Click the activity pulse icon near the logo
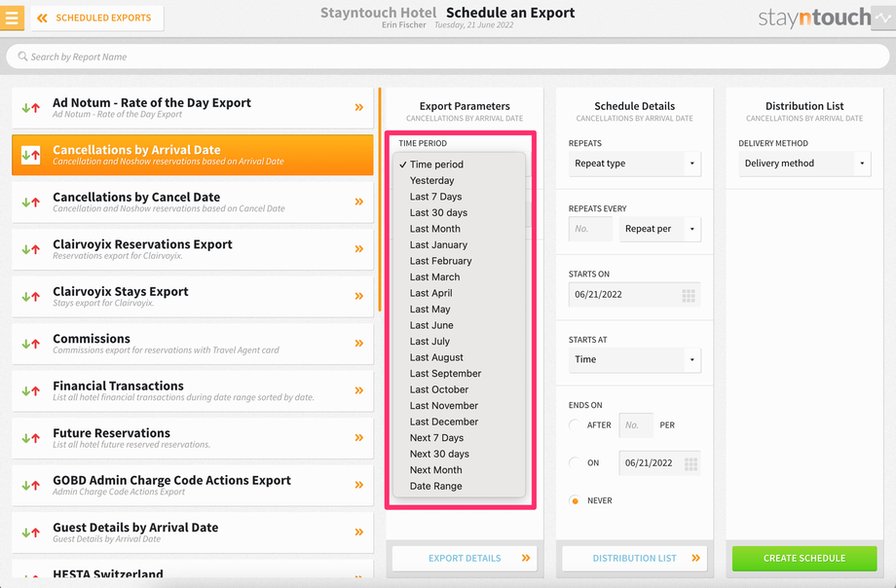Image resolution: width=896 pixels, height=588 pixels. click(x=883, y=18)
